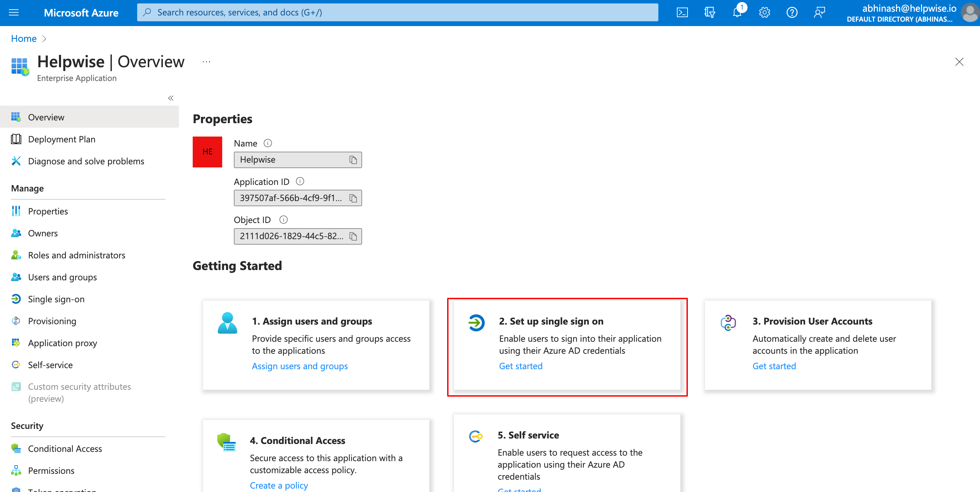Click the red HE application logo
Viewport: 980px width, 492px height.
207,152
